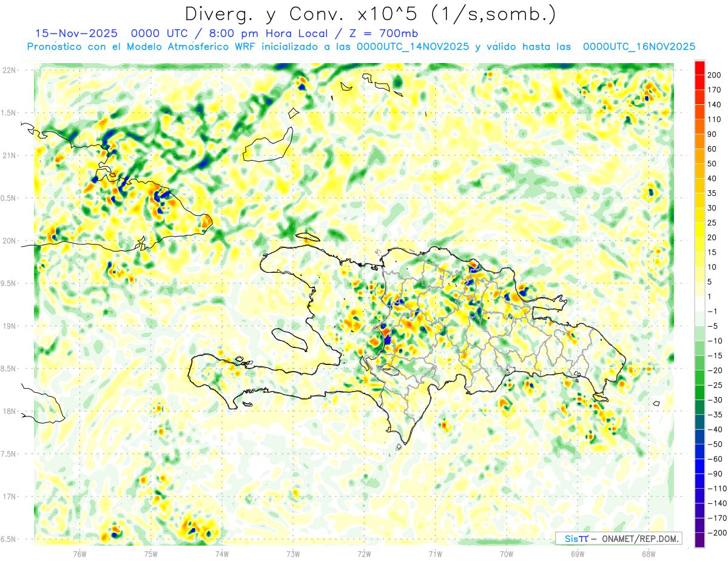The image size is (728, 562).
Task: Select the 18N latitude label
Action: tap(9, 411)
